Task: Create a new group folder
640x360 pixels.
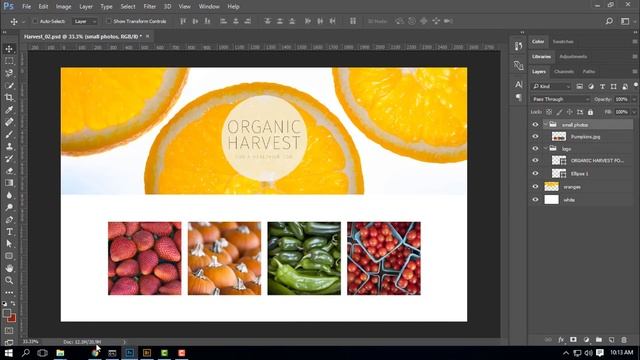Action: pyautogui.click(x=599, y=340)
